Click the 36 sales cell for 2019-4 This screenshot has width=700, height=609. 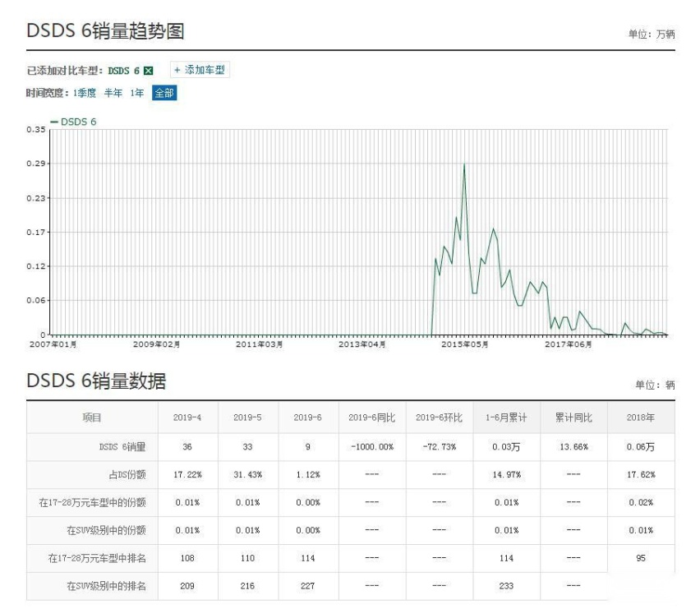point(187,447)
